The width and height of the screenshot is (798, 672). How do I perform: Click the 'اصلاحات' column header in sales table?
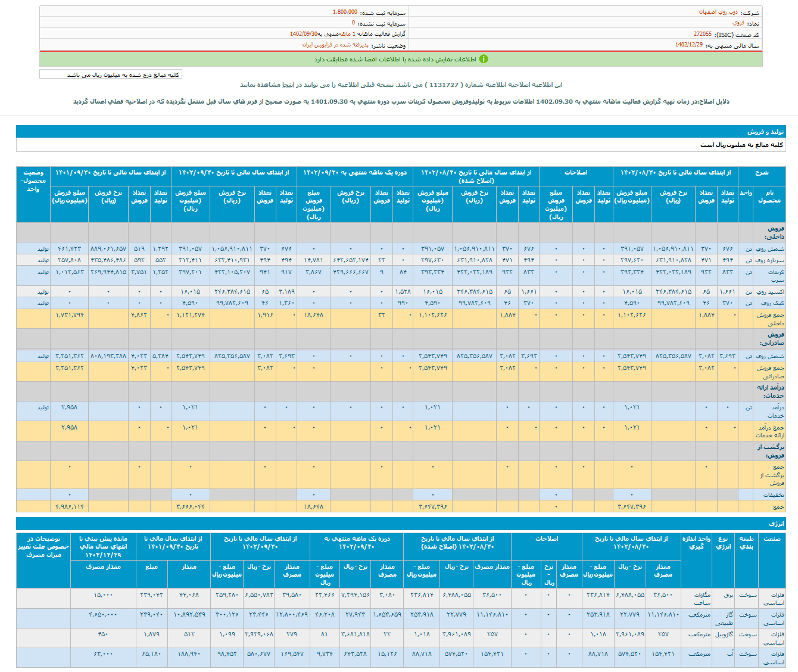pos(575,172)
